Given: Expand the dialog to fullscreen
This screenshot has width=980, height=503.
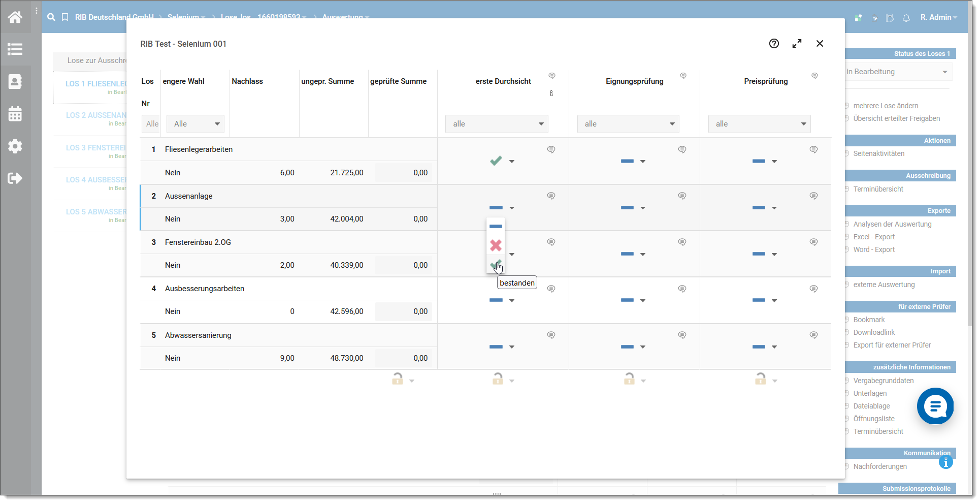Looking at the screenshot, I should 797,44.
